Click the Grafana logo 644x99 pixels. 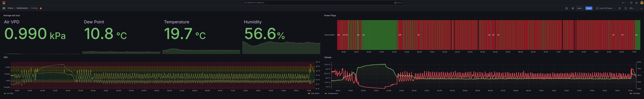click(4, 3)
